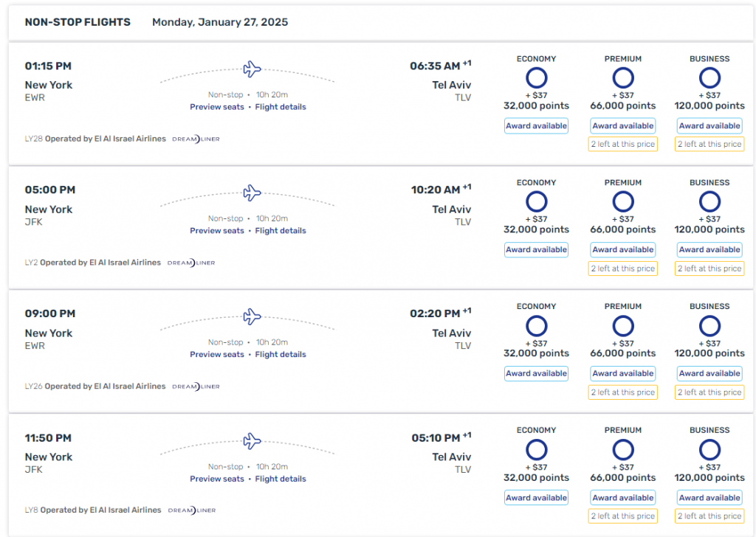The image size is (756, 537).
Task: Click Award available under Business on flight LY28
Action: click(709, 125)
